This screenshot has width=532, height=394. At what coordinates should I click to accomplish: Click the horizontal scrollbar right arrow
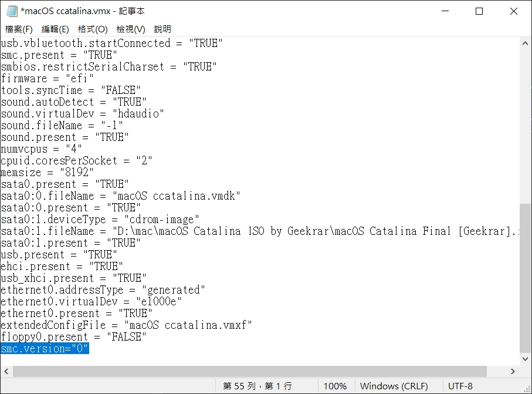pos(513,372)
